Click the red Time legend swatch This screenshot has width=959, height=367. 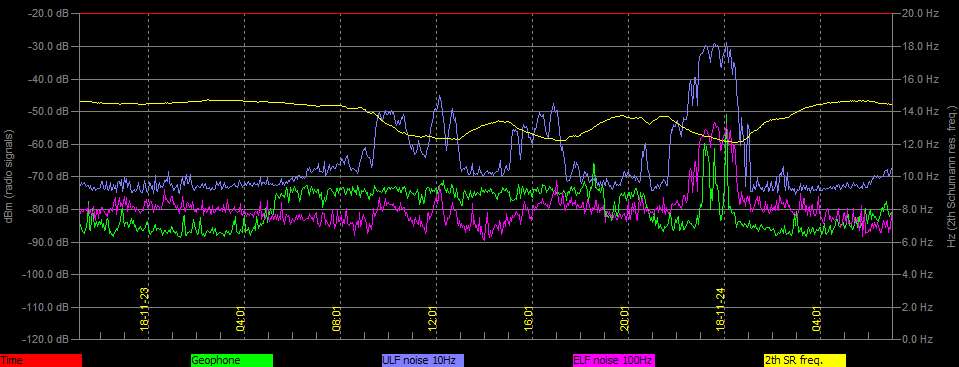tap(40, 361)
